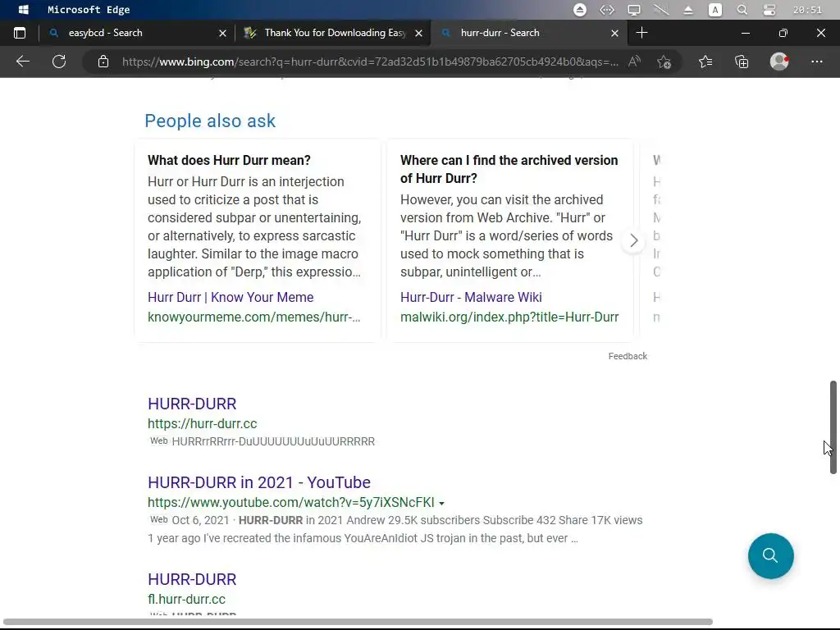The height and width of the screenshot is (630, 840).
Task: Close the easybcd - Search tab
Action: click(223, 33)
